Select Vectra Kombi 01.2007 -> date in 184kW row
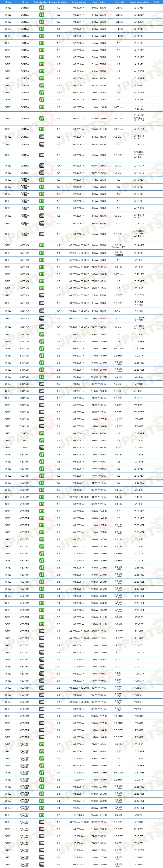163x868 pixels. coord(78,801)
